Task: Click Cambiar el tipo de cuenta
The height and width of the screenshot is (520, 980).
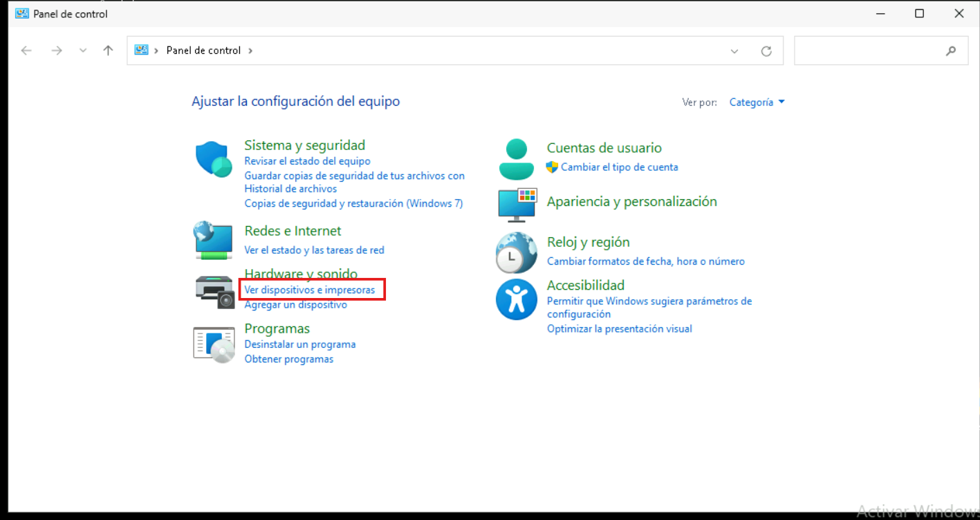Action: 619,167
